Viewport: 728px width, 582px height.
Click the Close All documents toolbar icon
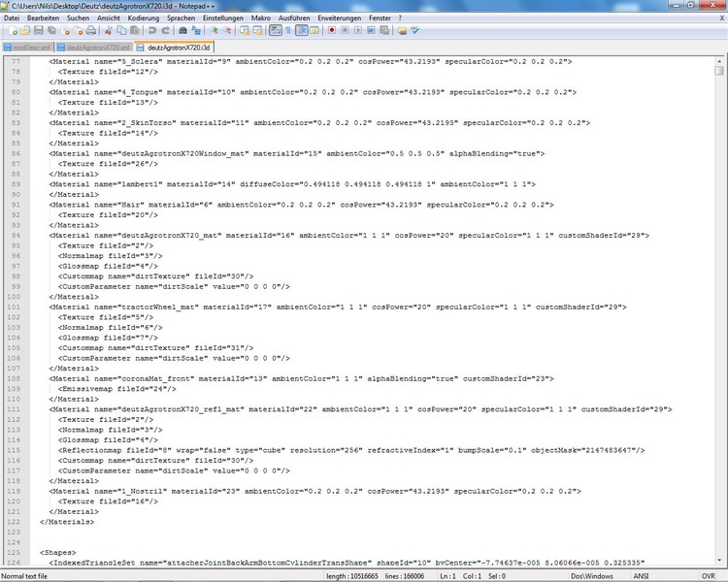(79, 31)
